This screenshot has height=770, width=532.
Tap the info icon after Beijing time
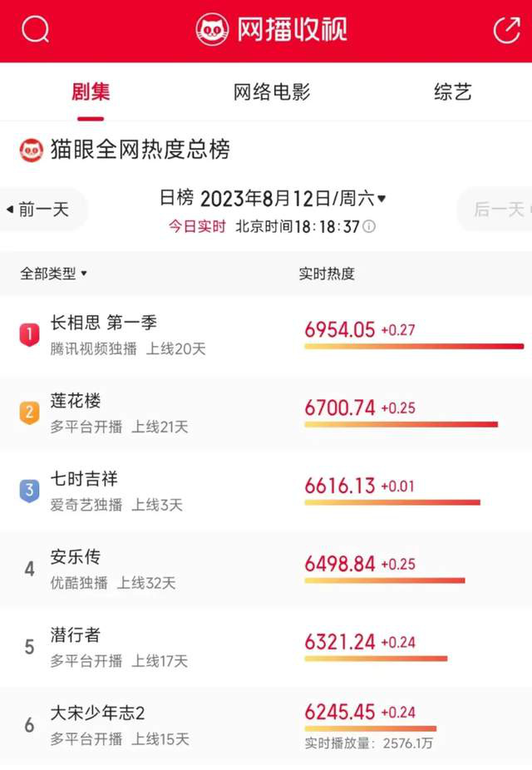(x=370, y=226)
